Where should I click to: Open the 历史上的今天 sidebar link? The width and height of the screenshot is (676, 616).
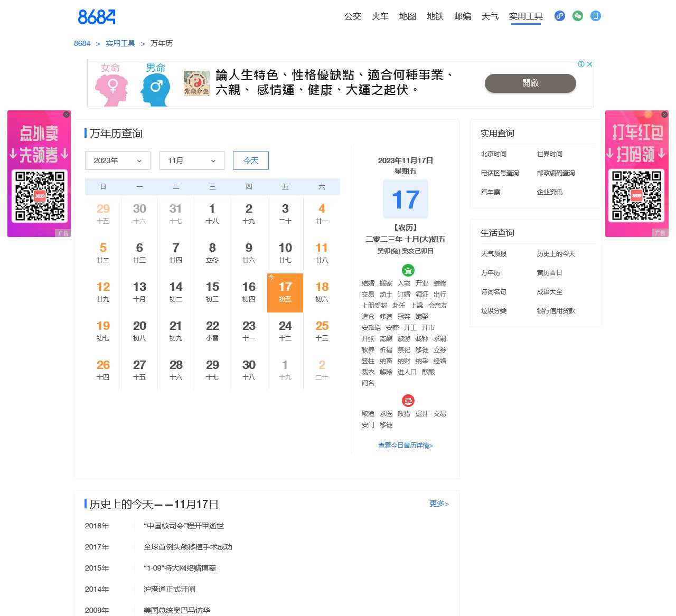556,254
